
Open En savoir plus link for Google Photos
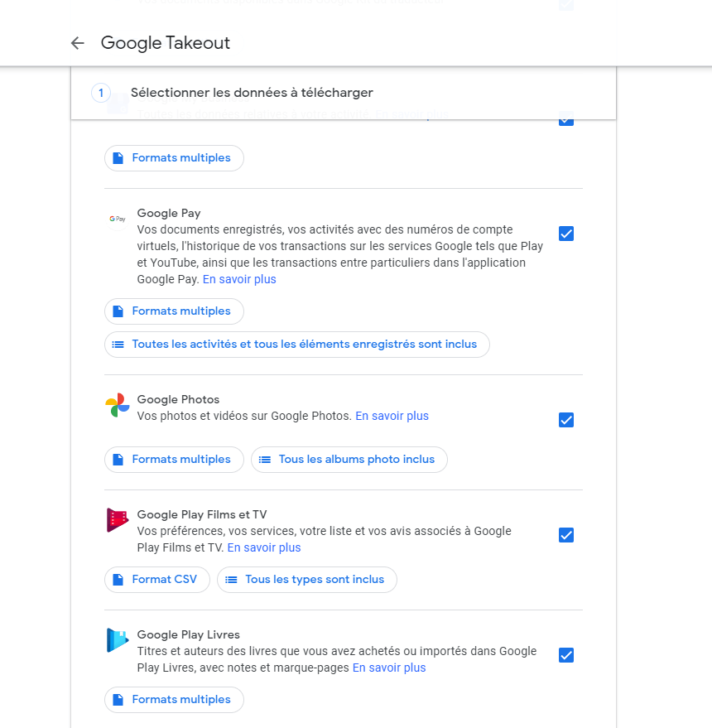point(392,416)
